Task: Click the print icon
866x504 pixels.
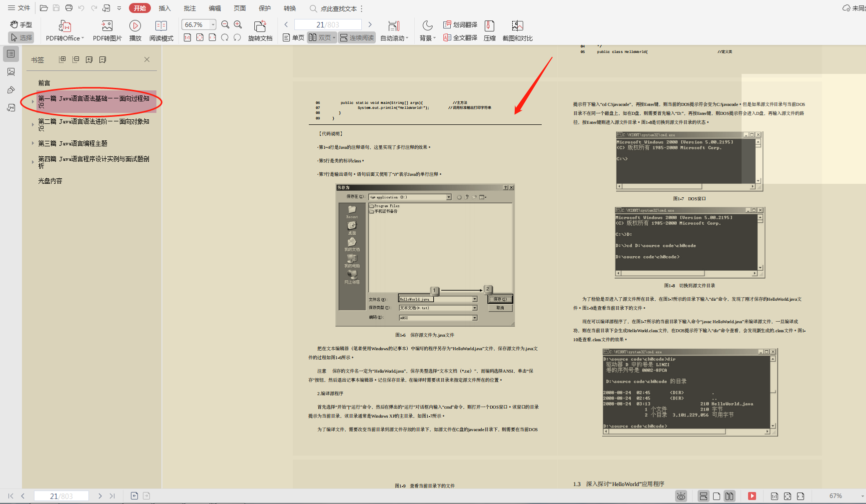Action: click(69, 8)
